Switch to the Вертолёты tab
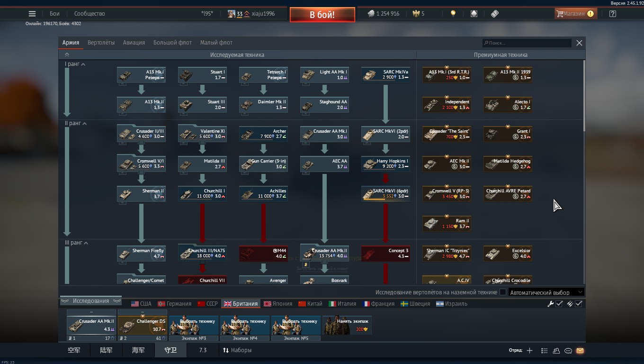The image size is (644, 364). (x=101, y=43)
